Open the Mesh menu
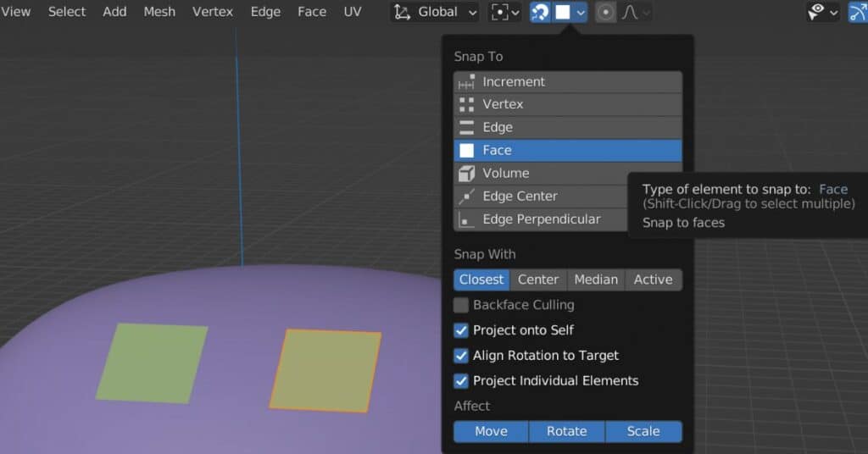The height and width of the screenshot is (454, 868). pyautogui.click(x=159, y=12)
